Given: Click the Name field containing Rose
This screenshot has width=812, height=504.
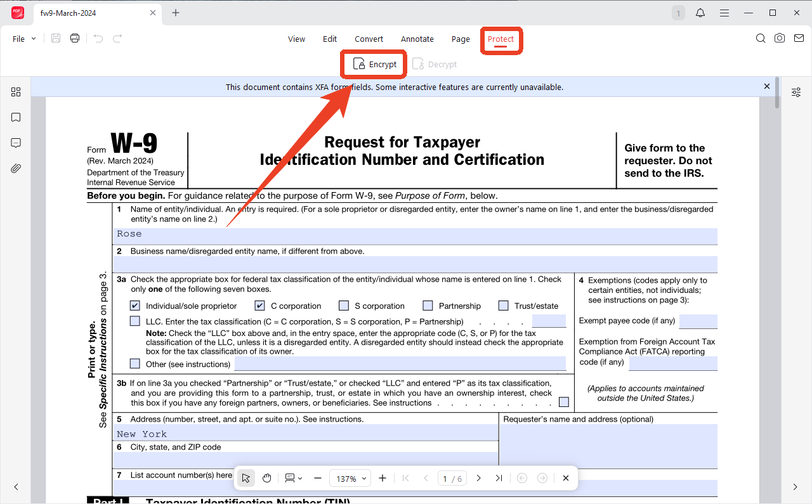Looking at the screenshot, I should coord(416,235).
